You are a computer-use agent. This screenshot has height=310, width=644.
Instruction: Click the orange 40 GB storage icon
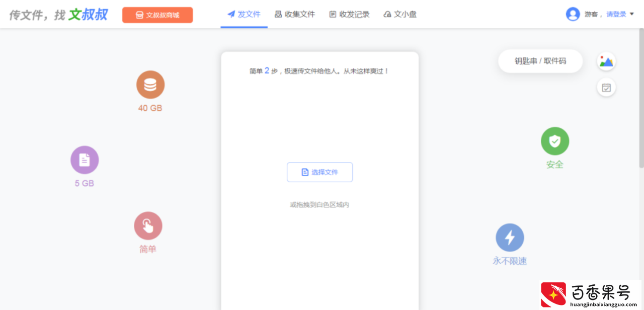(x=150, y=85)
